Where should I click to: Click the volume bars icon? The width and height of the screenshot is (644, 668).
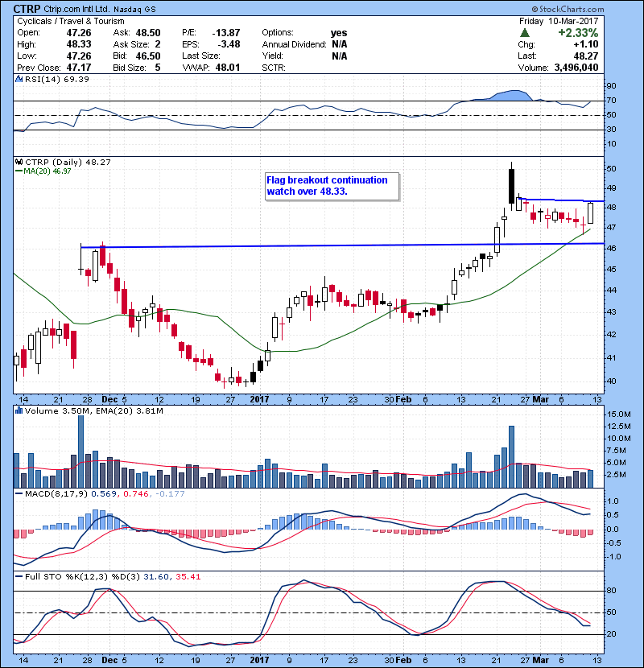click(19, 410)
